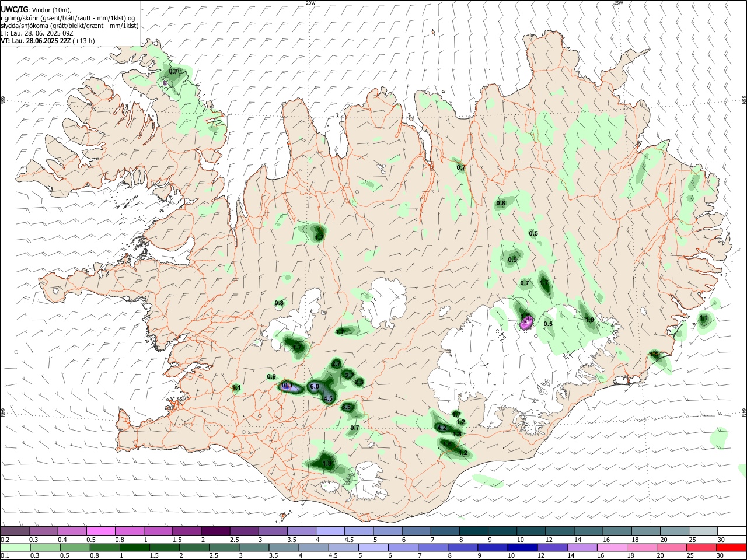Image resolution: width=747 pixels, height=560 pixels.
Task: Click the purple snowfall patch on Vatnajökull
Action: pos(526,322)
